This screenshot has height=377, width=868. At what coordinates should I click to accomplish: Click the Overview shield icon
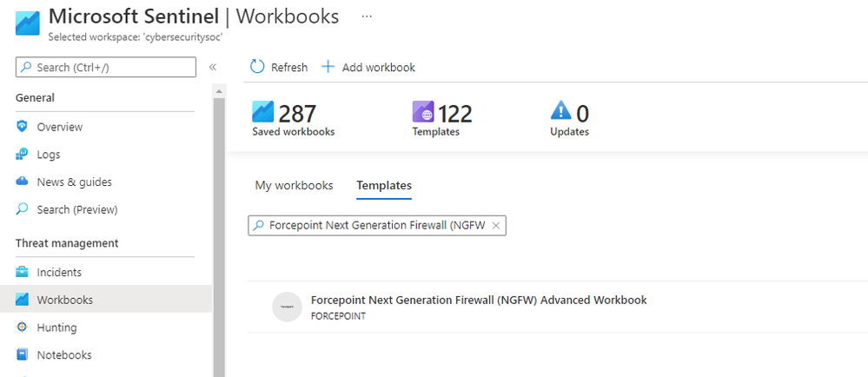coord(22,127)
